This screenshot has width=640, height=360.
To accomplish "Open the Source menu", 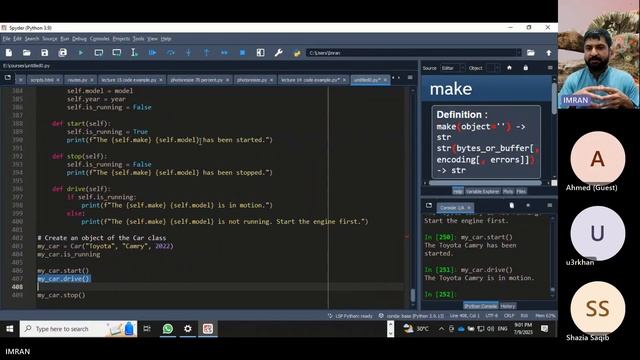I will tap(50, 39).
